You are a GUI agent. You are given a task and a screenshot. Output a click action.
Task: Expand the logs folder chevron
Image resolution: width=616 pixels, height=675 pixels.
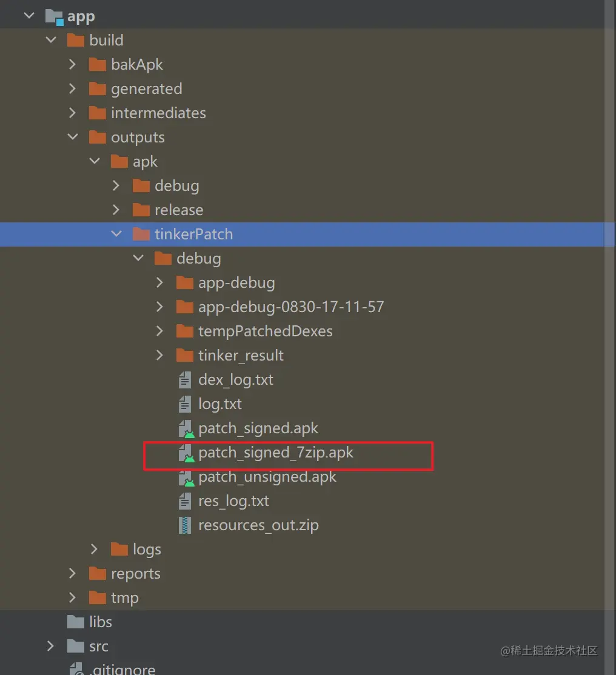[95, 549]
